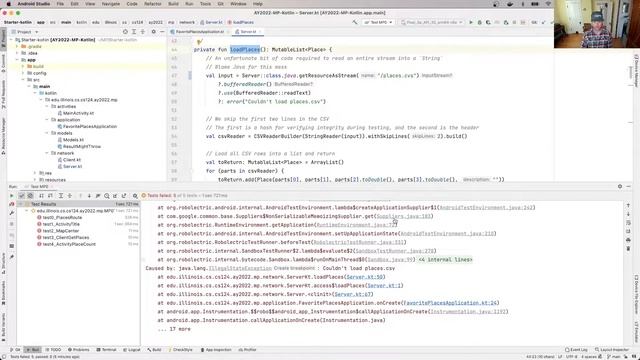Select opened file target icon in Project panel
The width and height of the screenshot is (640, 360).
coord(125,32)
